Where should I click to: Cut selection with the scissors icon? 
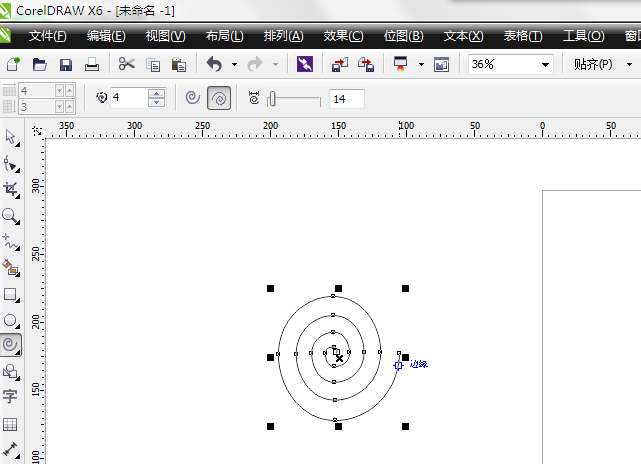(x=127, y=64)
